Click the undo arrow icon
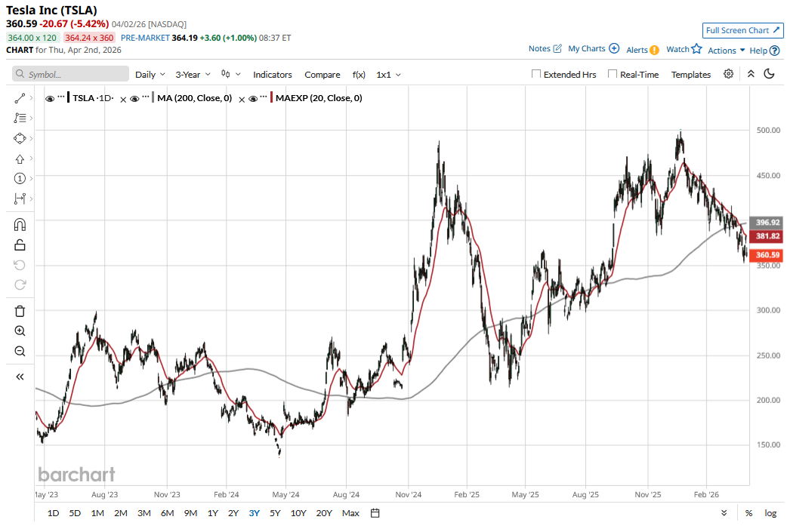The image size is (793, 532). pos(20,265)
